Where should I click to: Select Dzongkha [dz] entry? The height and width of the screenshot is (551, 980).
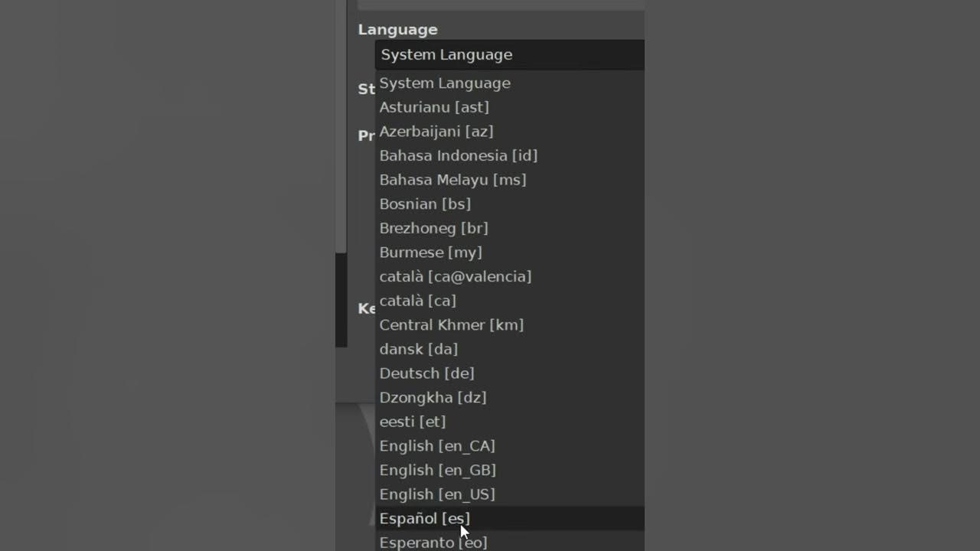[x=433, y=397]
